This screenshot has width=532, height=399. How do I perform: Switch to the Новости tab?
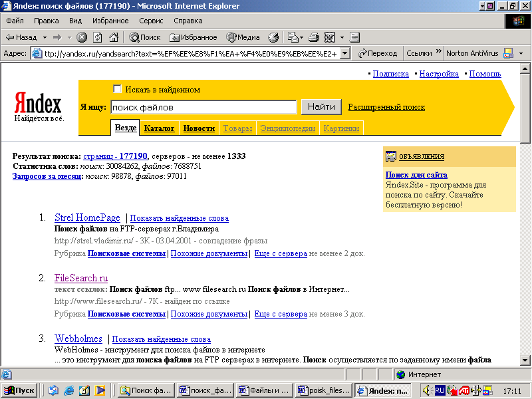click(199, 128)
